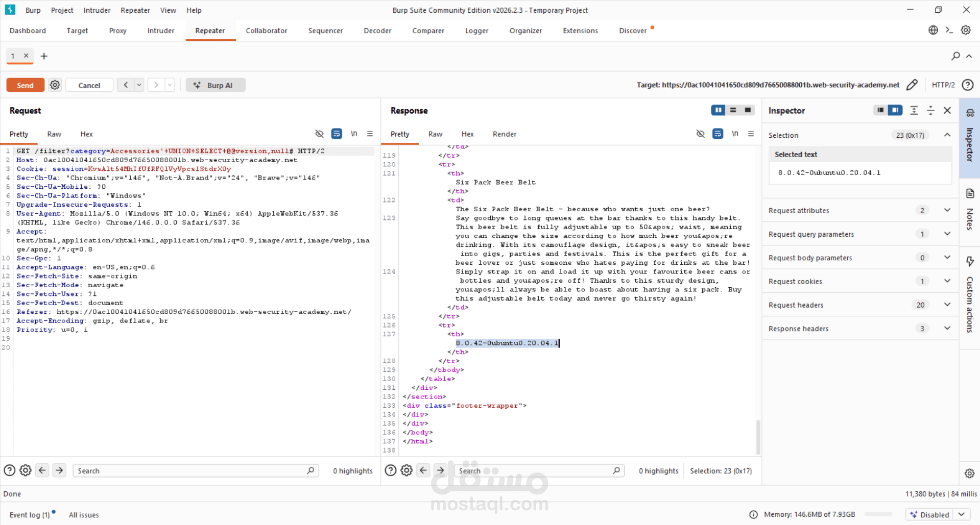980x525 pixels.
Task: Collapse the Selection section
Action: (x=947, y=135)
